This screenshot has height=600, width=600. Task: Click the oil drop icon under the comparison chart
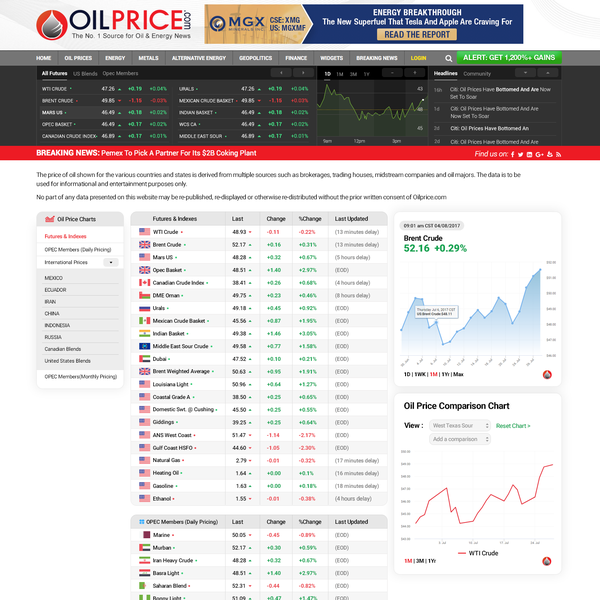coord(547,561)
